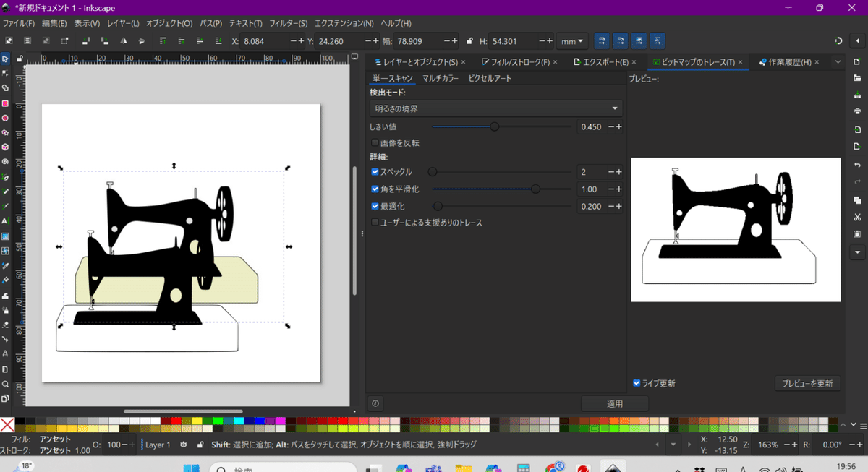This screenshot has height=472, width=868.
Task: Open the 明るさの境界 detection mode dropdown
Action: point(495,108)
